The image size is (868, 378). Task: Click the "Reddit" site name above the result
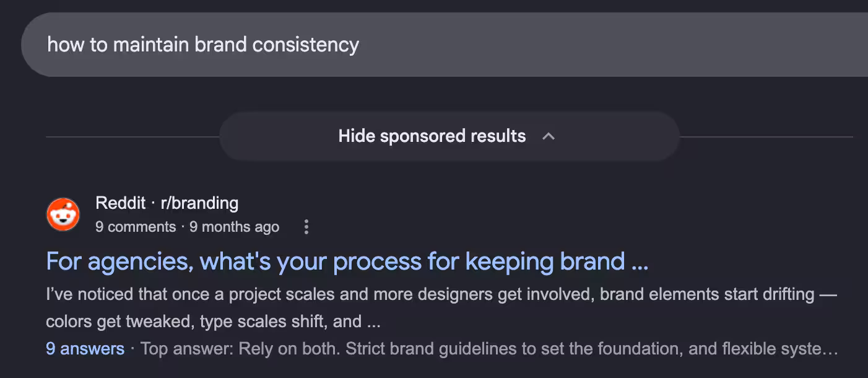(x=120, y=203)
